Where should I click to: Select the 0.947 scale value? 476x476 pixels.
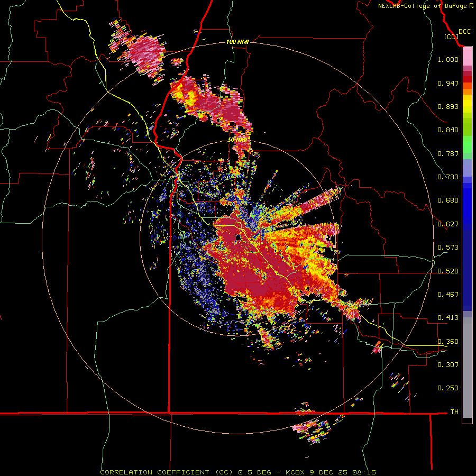click(448, 83)
